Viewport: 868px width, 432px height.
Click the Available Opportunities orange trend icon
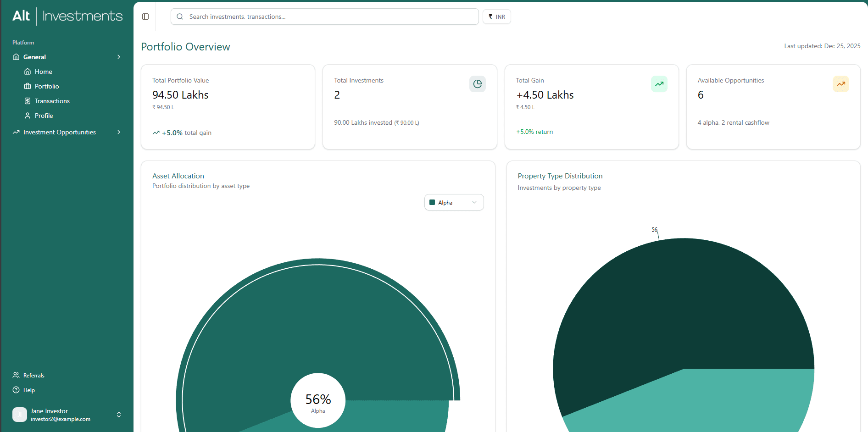(x=840, y=84)
